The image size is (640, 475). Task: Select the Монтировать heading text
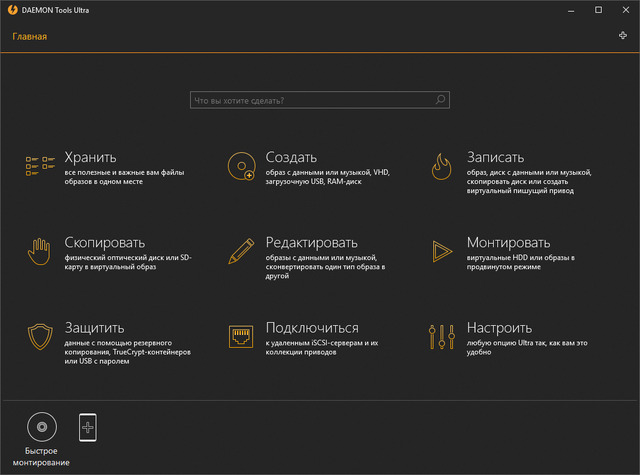pos(508,242)
